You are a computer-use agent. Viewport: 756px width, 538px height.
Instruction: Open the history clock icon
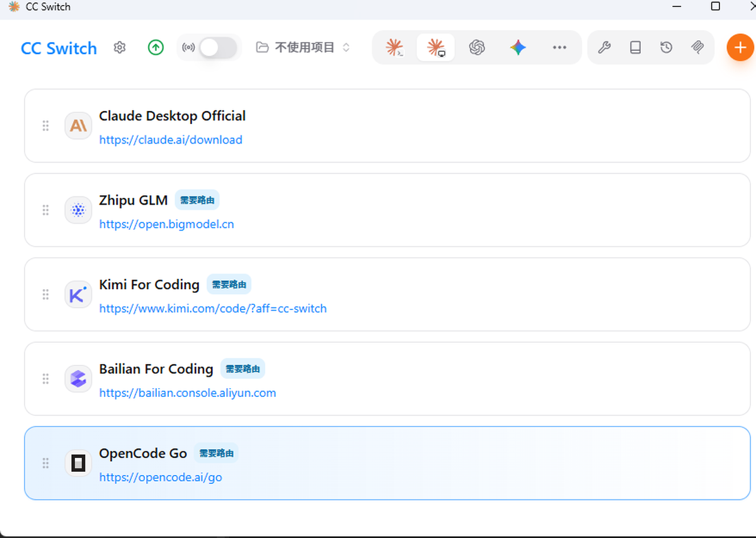click(667, 47)
